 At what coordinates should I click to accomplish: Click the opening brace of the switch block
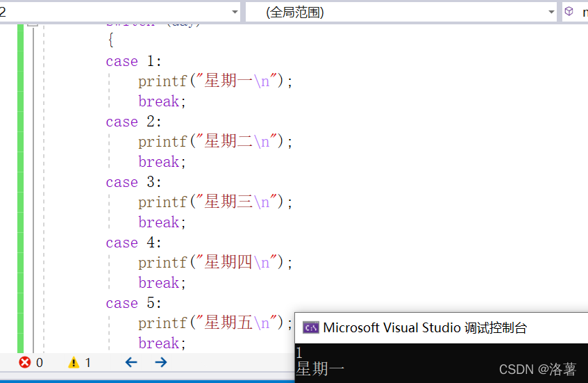point(110,40)
